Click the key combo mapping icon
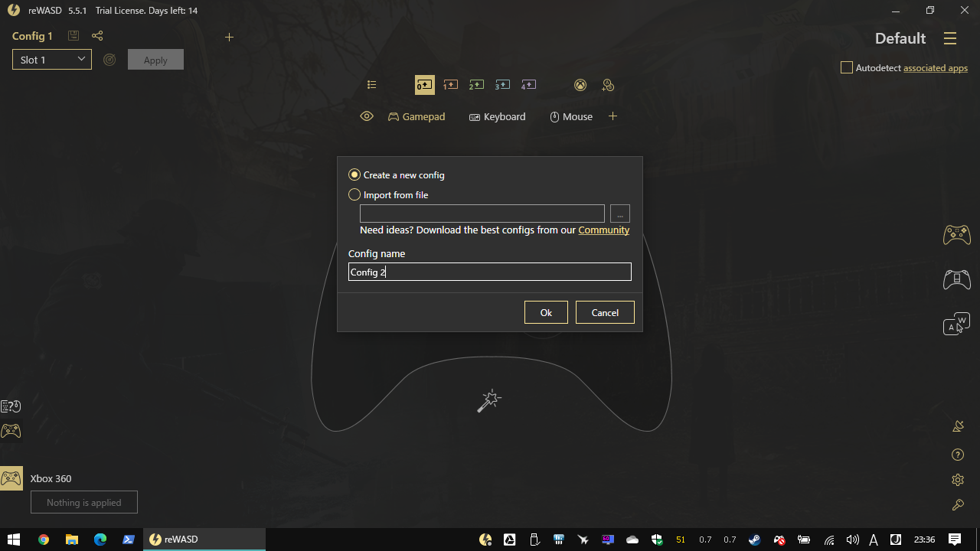 pyautogui.click(x=608, y=84)
